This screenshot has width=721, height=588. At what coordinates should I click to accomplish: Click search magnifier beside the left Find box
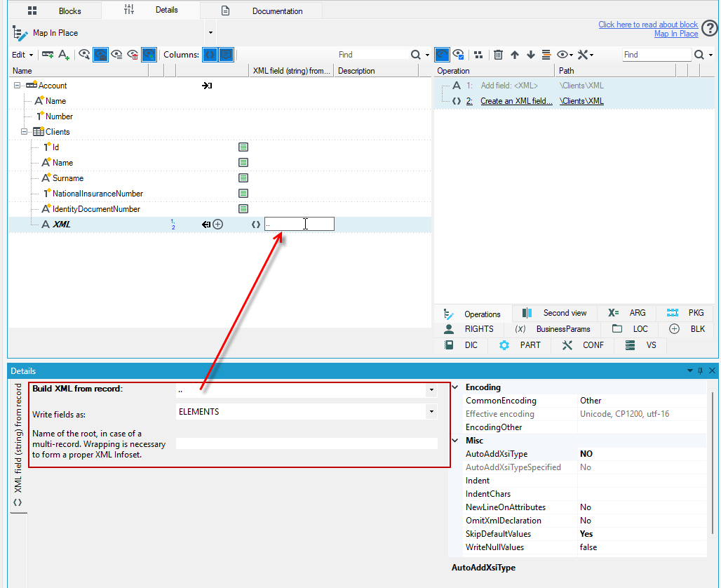[416, 55]
